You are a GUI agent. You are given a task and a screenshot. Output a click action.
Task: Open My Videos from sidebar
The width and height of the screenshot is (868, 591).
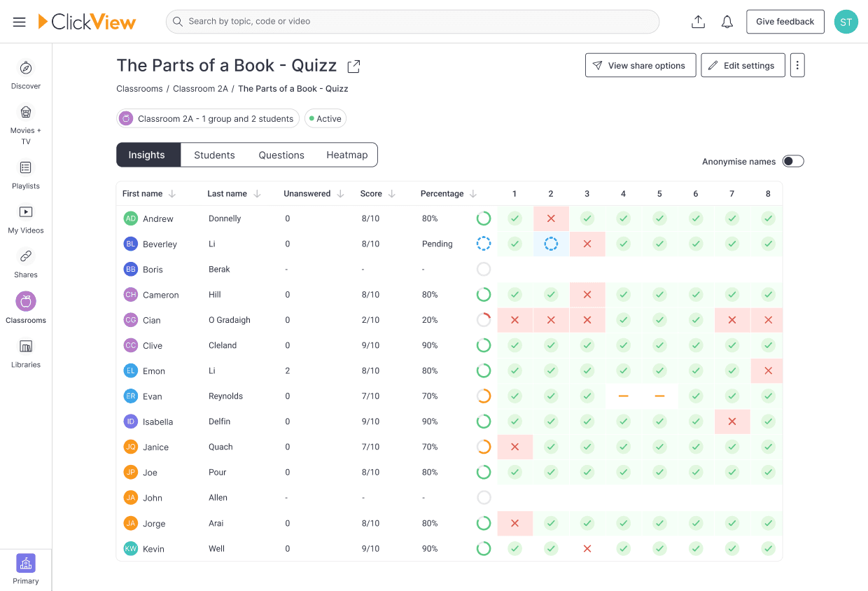click(x=26, y=219)
